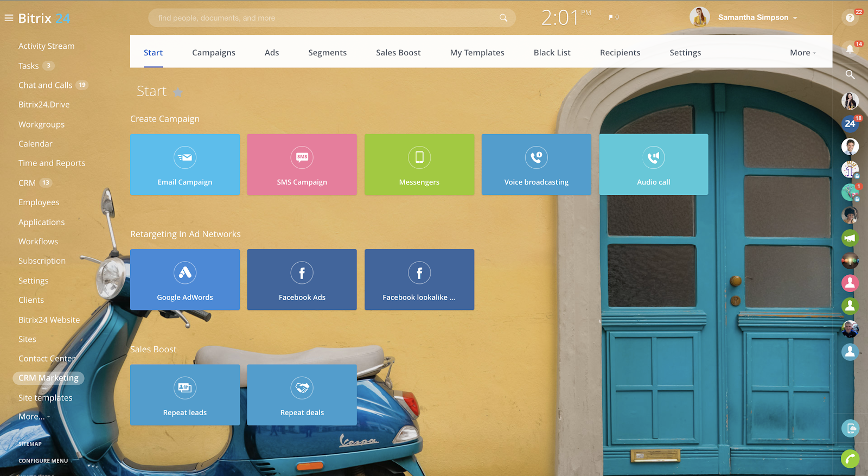The height and width of the screenshot is (476, 868).
Task: Open Bitrix24.Drive in sidebar
Action: [x=44, y=105]
